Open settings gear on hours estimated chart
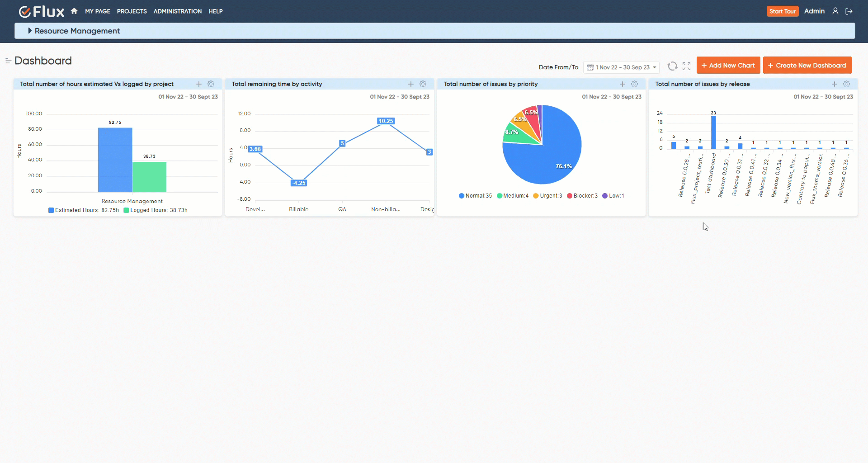Screen dimensions: 868x463 click(211, 84)
